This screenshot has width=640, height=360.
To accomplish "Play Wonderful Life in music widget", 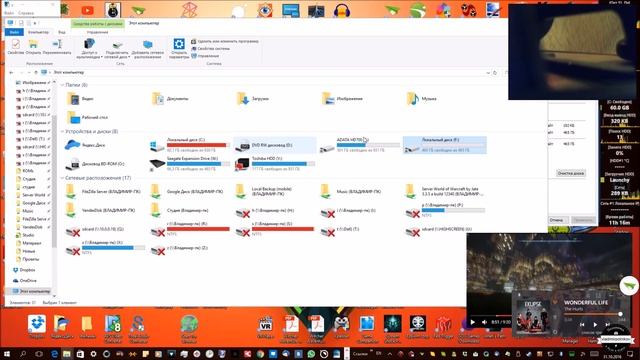I will coord(595,324).
